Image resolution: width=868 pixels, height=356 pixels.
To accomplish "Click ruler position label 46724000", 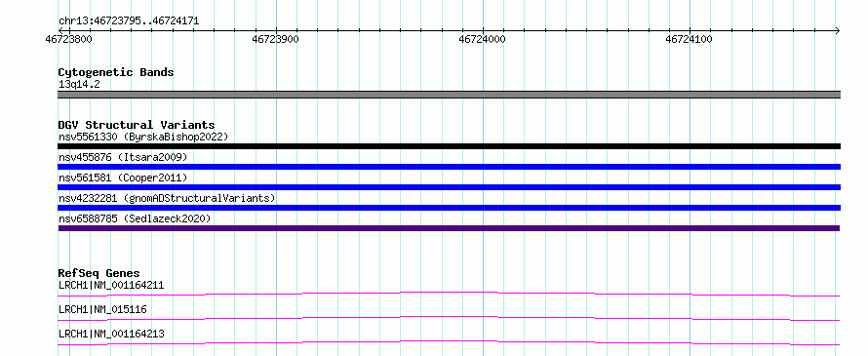I will [482, 39].
